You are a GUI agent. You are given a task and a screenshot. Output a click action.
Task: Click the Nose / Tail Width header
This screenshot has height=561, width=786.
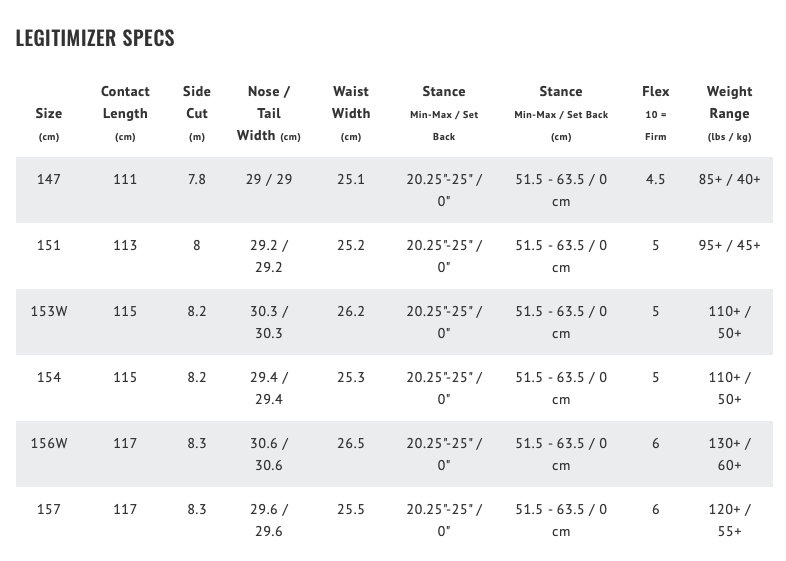tap(268, 113)
